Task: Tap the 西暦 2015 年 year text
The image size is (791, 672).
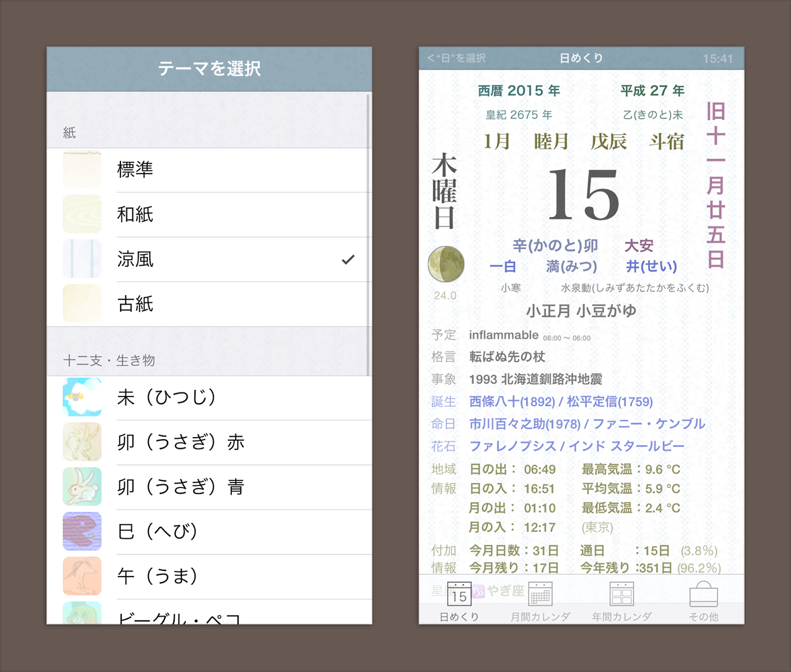Action: pos(519,91)
